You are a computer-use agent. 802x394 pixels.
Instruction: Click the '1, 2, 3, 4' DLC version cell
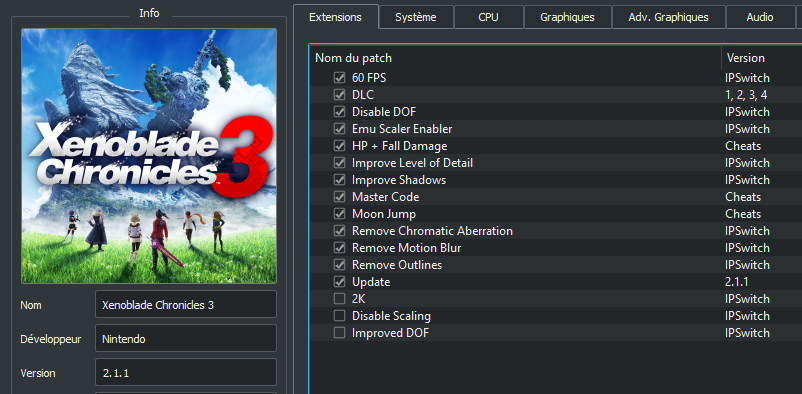tap(746, 95)
